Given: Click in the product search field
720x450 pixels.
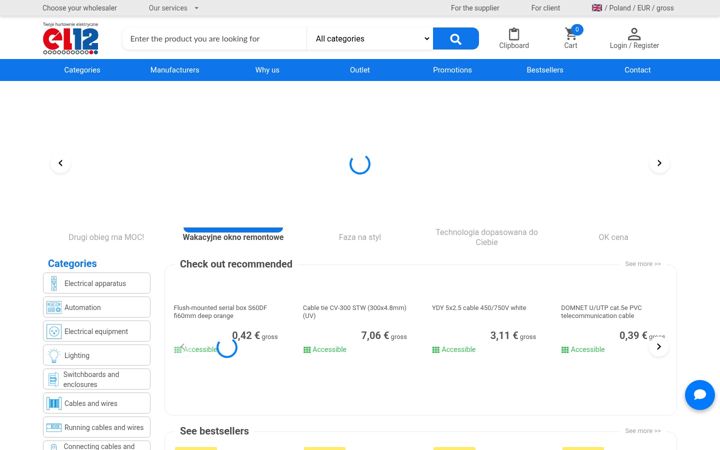Looking at the screenshot, I should pos(214,39).
